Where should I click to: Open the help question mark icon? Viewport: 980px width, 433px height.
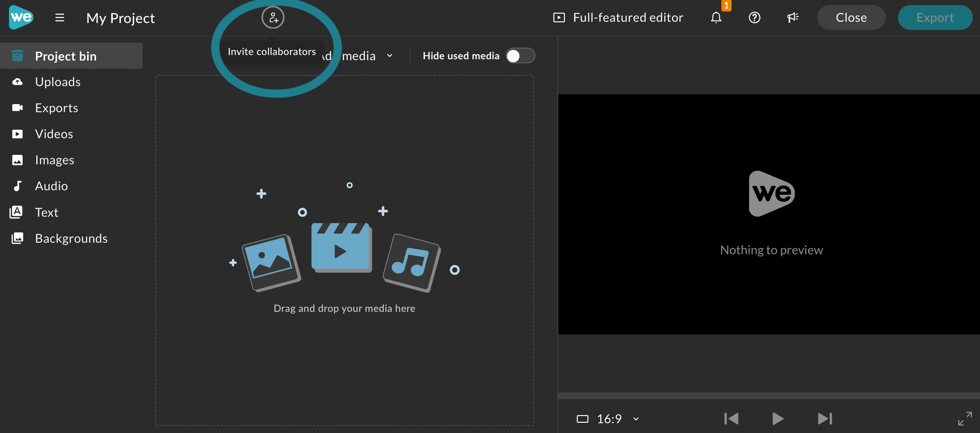point(755,17)
